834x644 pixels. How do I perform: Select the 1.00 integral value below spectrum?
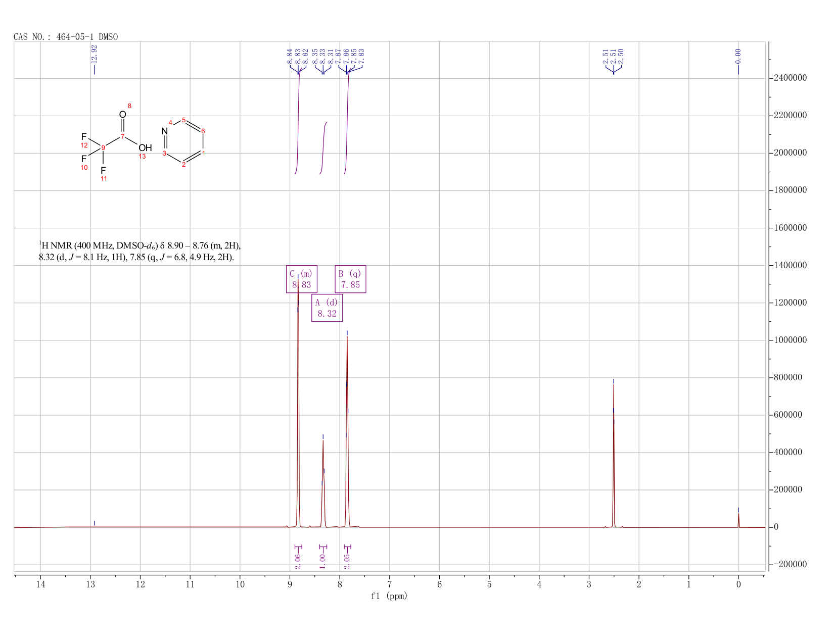tap(323, 561)
